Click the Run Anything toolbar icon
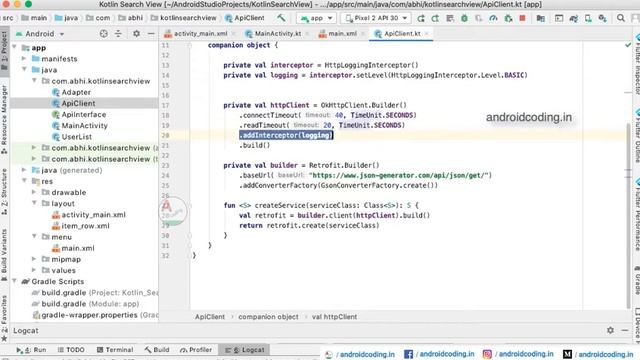 pyautogui.click(x=559, y=18)
